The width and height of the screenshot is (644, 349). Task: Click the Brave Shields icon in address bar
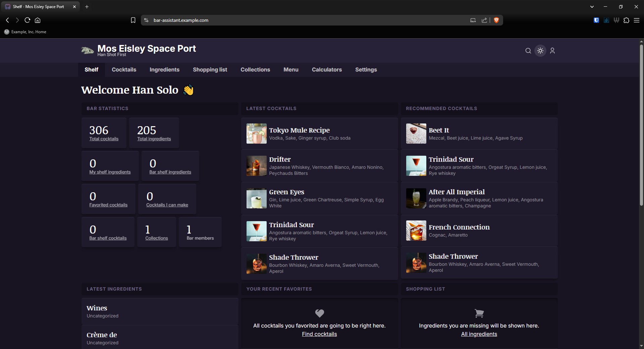coord(496,20)
